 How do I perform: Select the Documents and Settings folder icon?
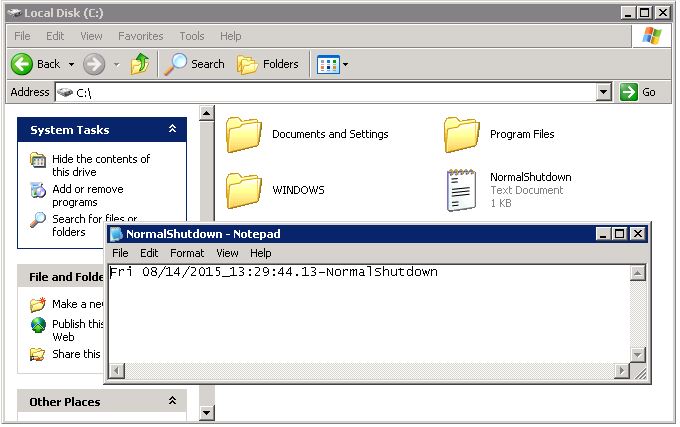click(x=244, y=135)
